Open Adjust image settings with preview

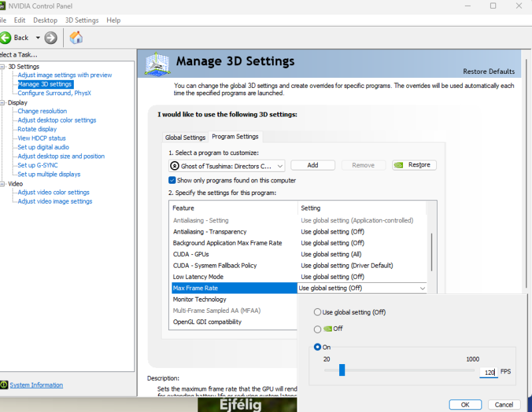point(65,75)
